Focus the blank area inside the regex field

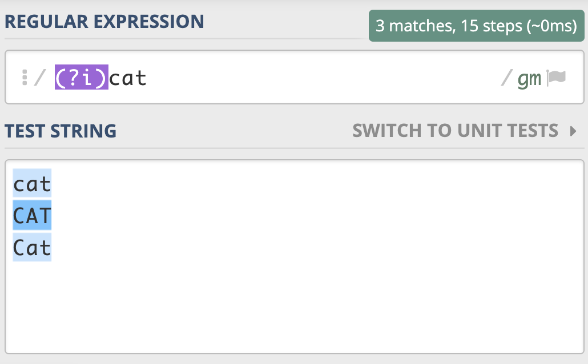(x=320, y=78)
